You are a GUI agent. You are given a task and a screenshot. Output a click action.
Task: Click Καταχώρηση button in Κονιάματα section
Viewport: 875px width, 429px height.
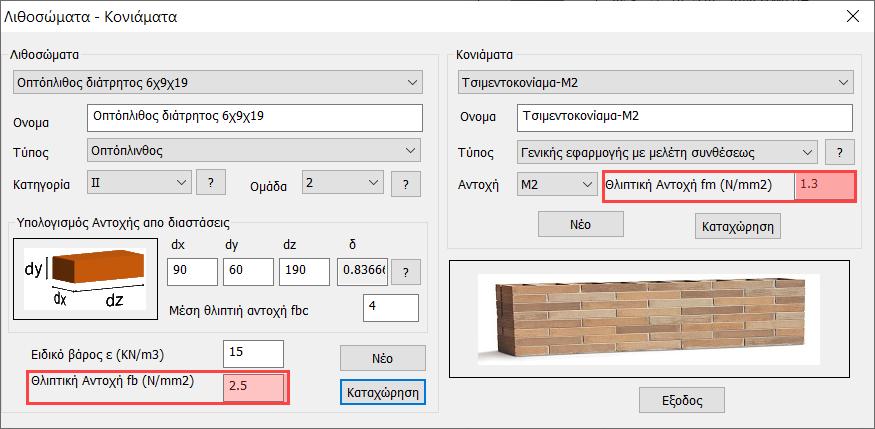737,226
